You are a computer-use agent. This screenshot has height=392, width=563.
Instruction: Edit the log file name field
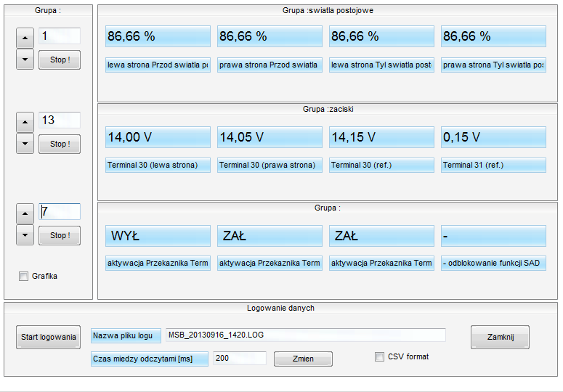[306, 335]
